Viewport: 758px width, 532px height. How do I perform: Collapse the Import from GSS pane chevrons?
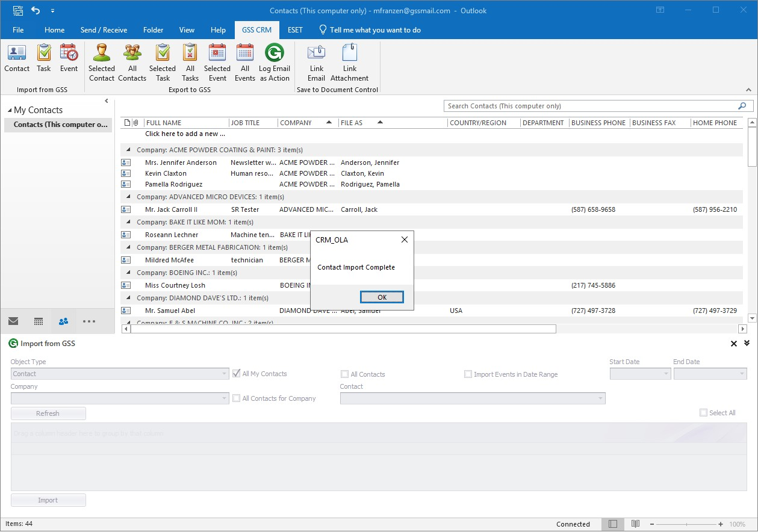(747, 344)
